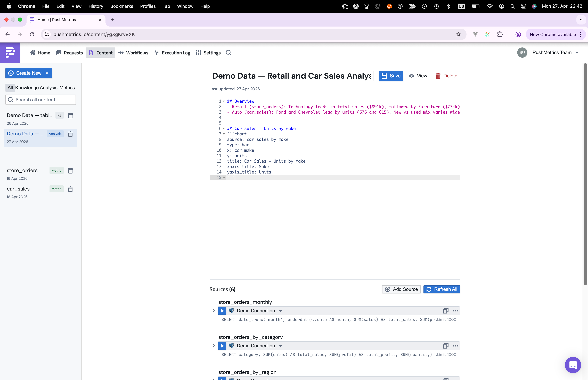This screenshot has width=588, height=380.
Task: Open Create New dropdown arrow
Action: pyautogui.click(x=47, y=73)
